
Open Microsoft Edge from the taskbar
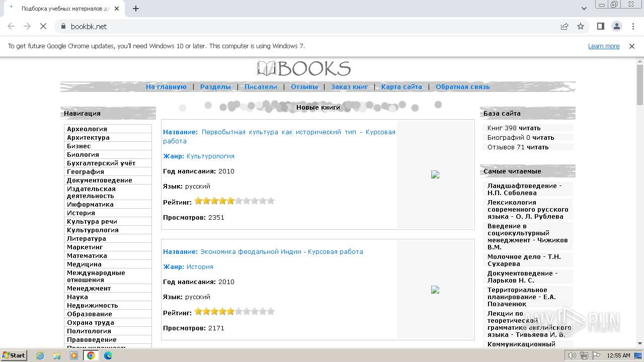point(108,355)
